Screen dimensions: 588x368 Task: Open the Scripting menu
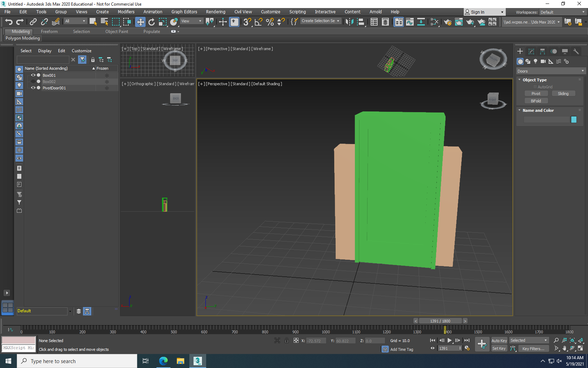[297, 12]
